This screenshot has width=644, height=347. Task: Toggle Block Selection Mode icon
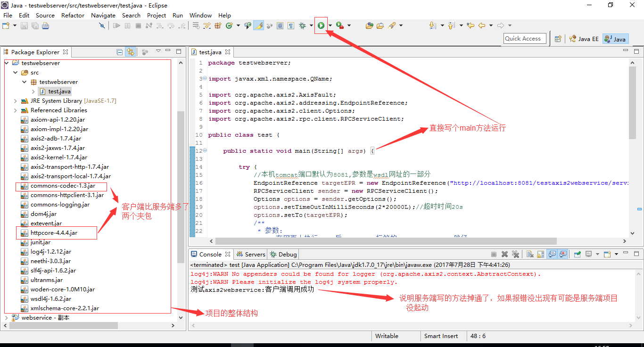280,25
